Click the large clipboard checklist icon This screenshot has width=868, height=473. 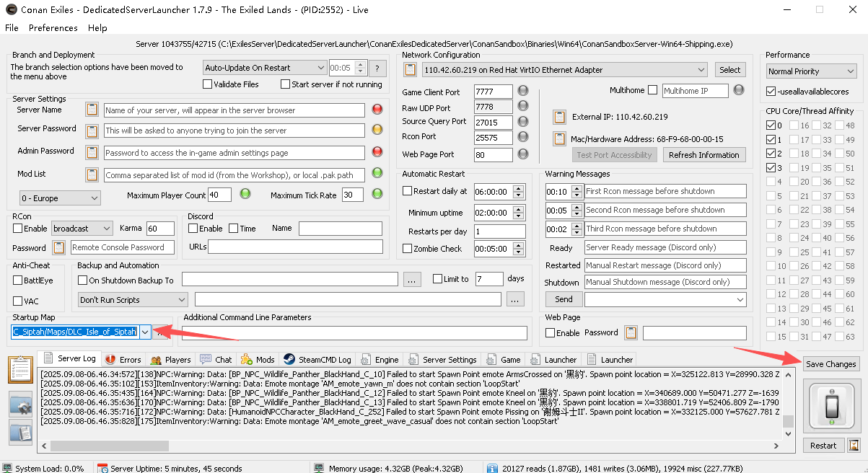tap(20, 369)
